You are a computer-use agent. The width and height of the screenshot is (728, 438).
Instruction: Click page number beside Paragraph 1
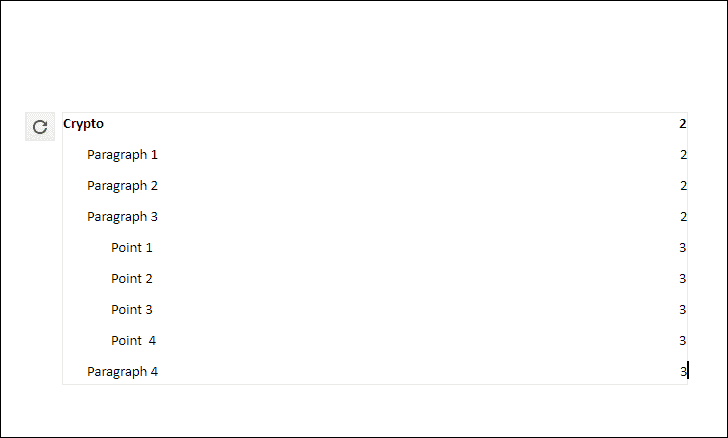pos(683,155)
